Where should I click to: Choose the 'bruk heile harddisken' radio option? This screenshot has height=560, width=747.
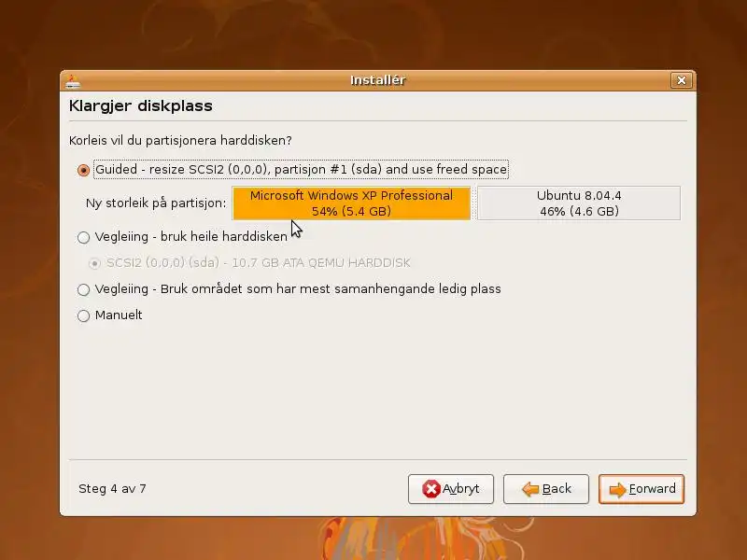[x=83, y=237]
